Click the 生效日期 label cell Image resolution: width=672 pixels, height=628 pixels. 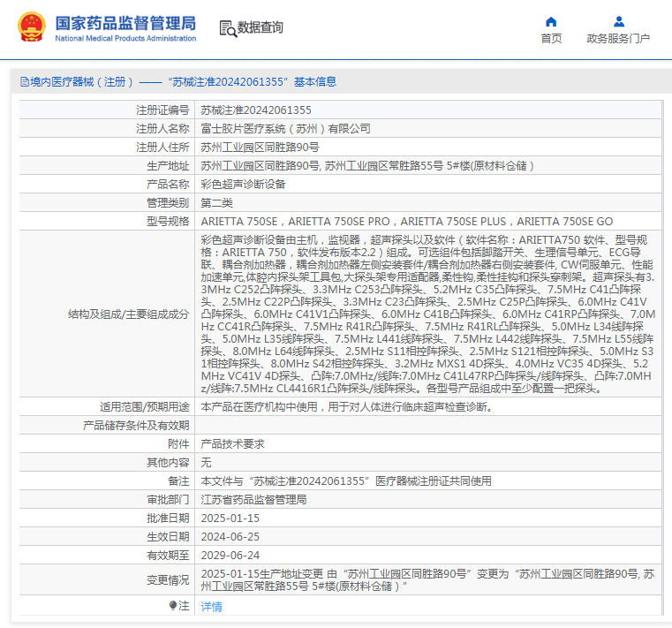[x=107, y=536]
